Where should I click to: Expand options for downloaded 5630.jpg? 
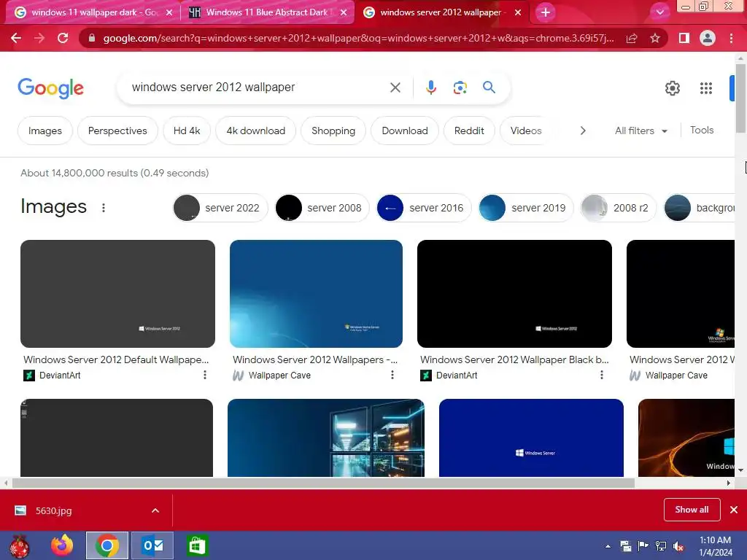pos(155,510)
